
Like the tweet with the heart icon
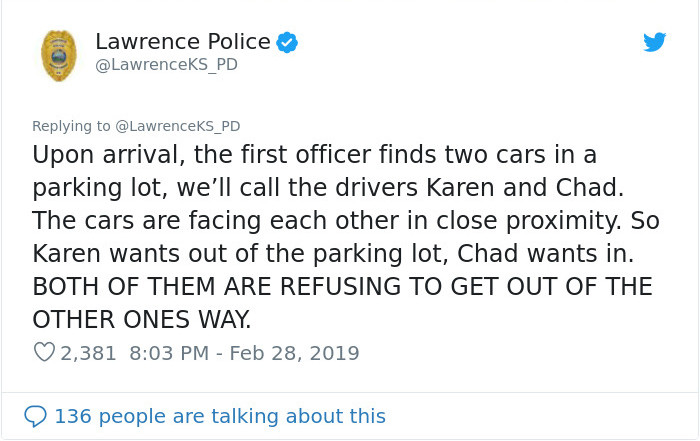(x=44, y=353)
